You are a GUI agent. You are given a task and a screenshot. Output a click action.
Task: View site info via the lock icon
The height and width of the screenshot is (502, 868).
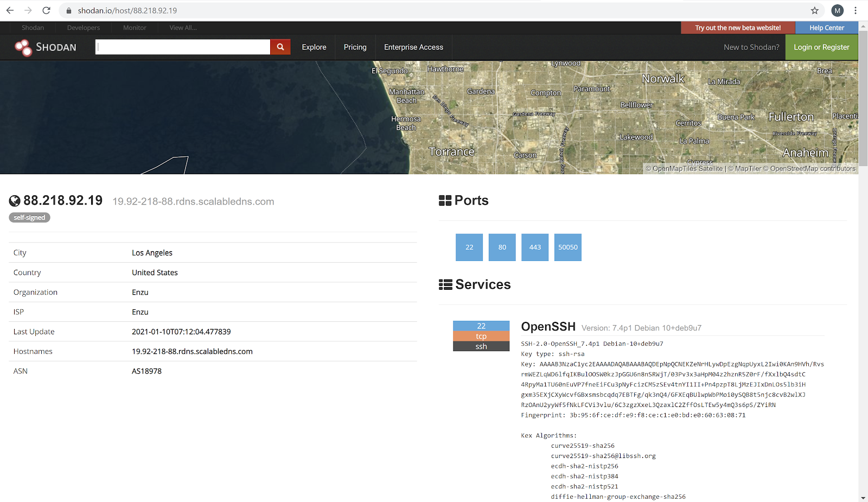point(69,10)
